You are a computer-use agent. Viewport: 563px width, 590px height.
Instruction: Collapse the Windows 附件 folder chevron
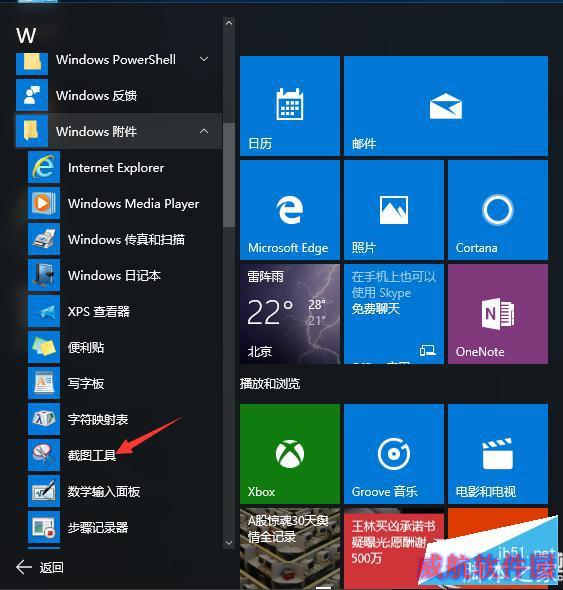(204, 131)
